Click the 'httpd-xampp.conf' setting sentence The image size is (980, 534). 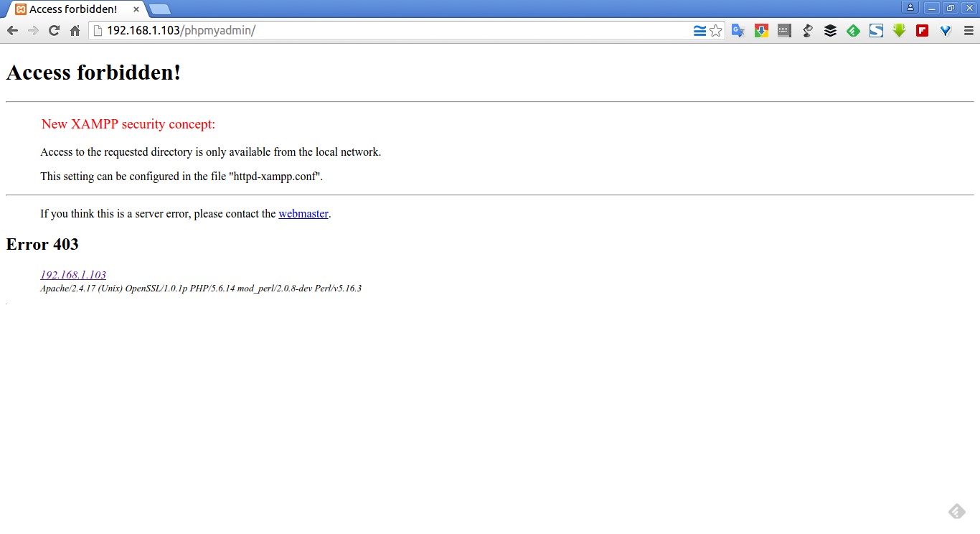[182, 176]
